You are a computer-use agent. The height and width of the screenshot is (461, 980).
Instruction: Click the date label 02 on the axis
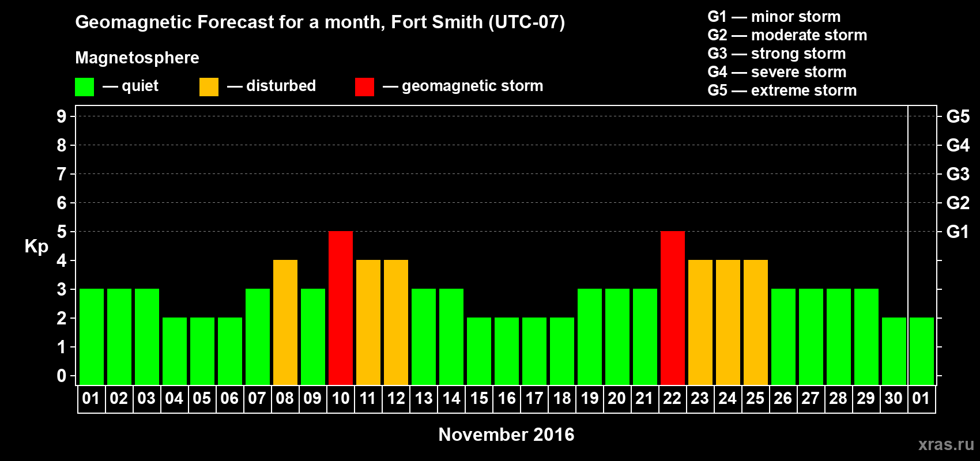pos(119,398)
